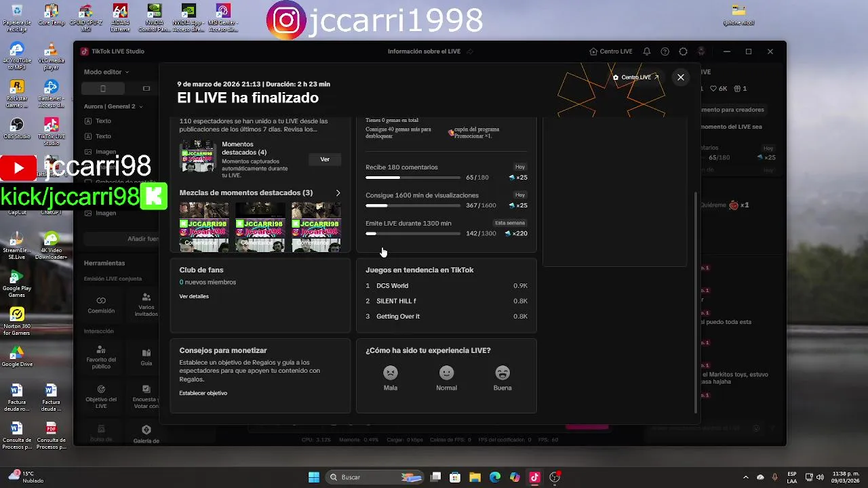This screenshot has width=868, height=488.
Task: Click 'Establecer objetivo' link
Action: click(x=203, y=393)
